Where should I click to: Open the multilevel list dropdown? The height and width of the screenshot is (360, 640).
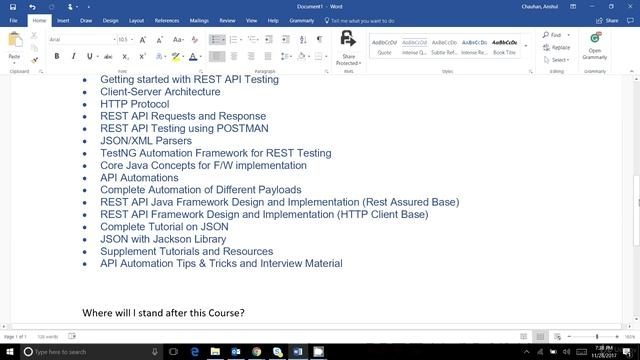coord(258,40)
